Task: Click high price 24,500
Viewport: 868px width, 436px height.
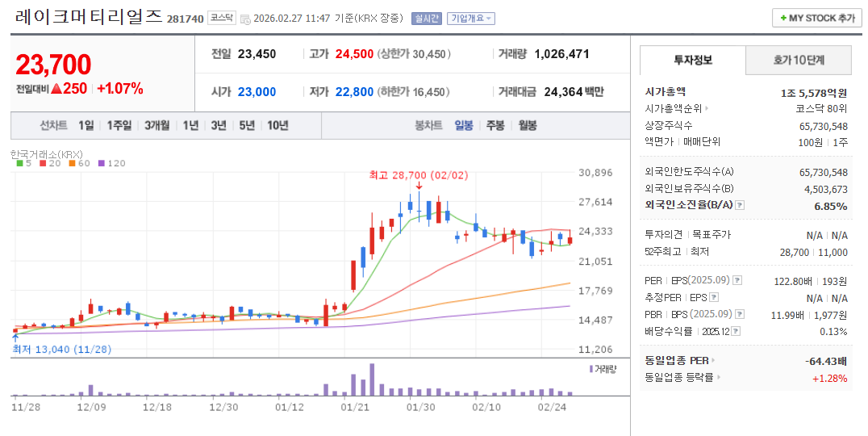Action: pyautogui.click(x=354, y=54)
